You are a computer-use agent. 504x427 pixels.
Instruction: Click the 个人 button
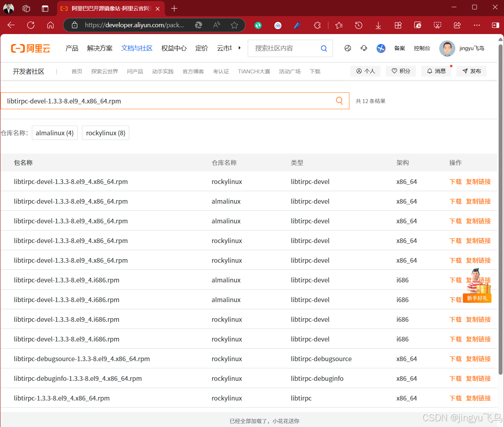[365, 71]
